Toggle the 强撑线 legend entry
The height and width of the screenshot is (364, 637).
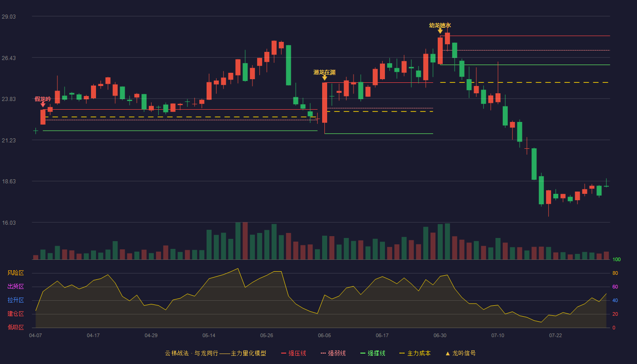coord(373,353)
